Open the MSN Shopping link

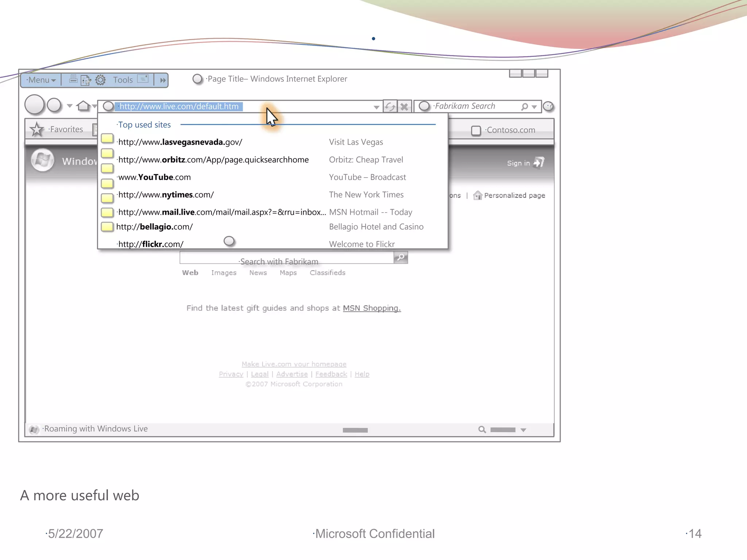pos(372,308)
